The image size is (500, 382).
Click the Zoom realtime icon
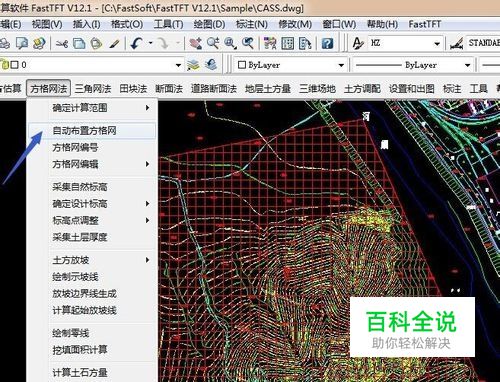213,43
